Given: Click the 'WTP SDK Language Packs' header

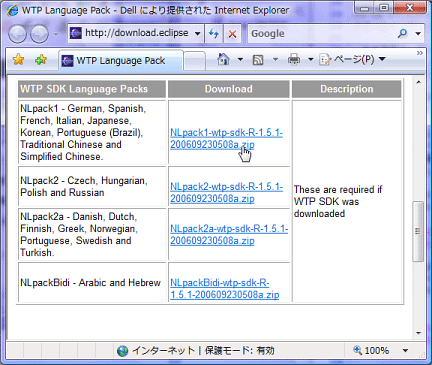Looking at the screenshot, I should tap(92, 89).
